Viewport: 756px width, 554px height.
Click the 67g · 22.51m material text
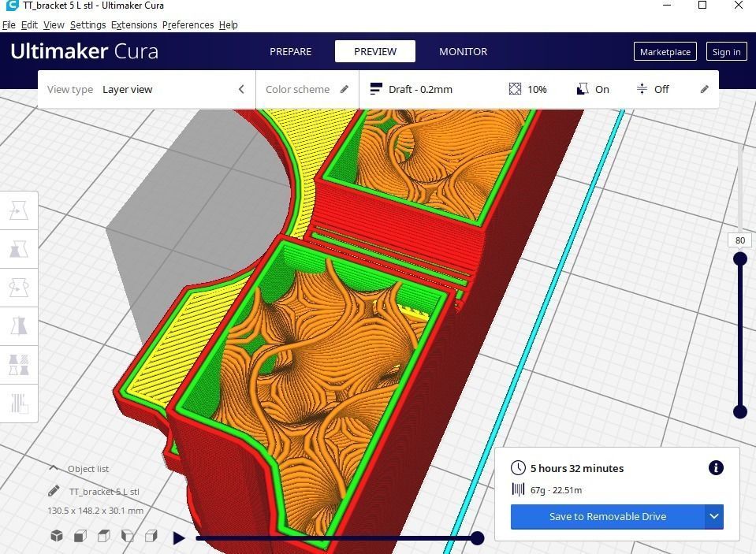[x=556, y=490]
